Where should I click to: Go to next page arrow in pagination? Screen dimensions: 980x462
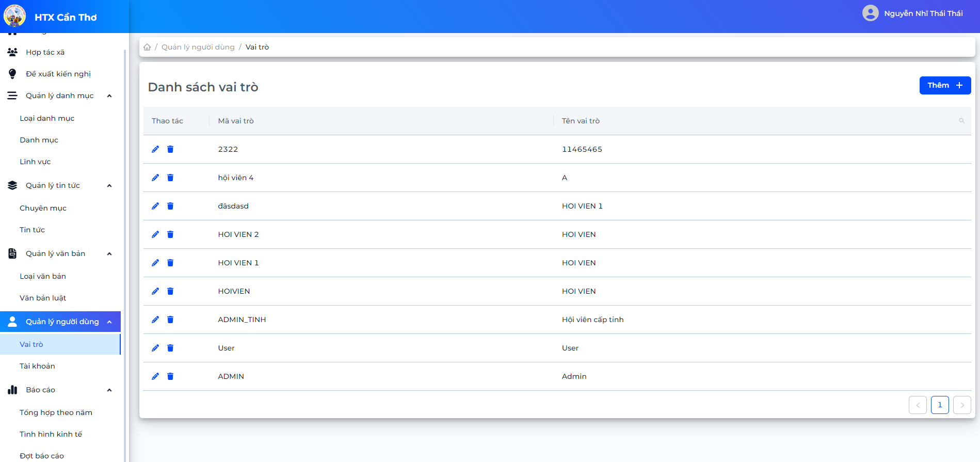[x=962, y=405]
